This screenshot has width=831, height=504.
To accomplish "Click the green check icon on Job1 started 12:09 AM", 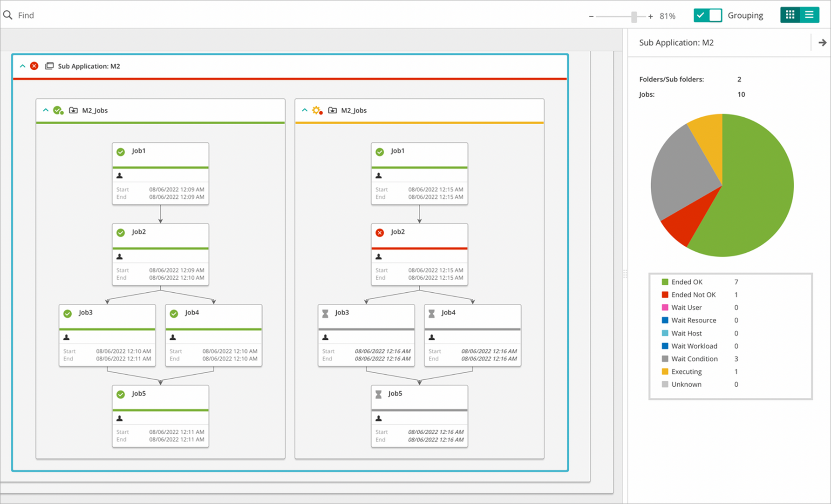I will [121, 152].
